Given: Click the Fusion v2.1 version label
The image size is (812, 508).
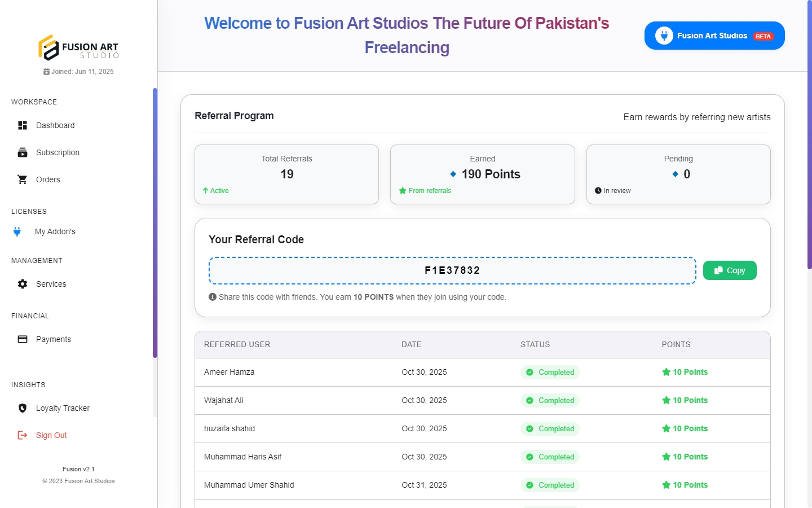Looking at the screenshot, I should click(78, 469).
